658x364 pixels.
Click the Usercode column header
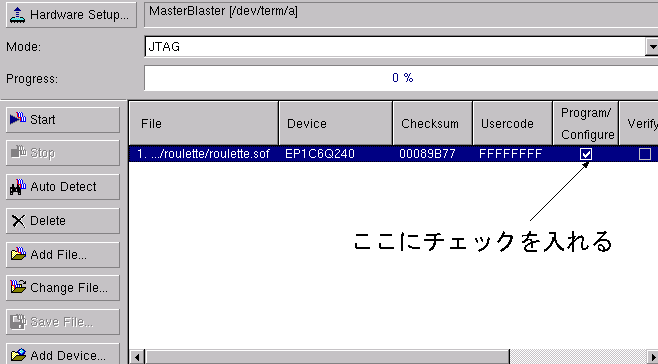pyautogui.click(x=513, y=123)
